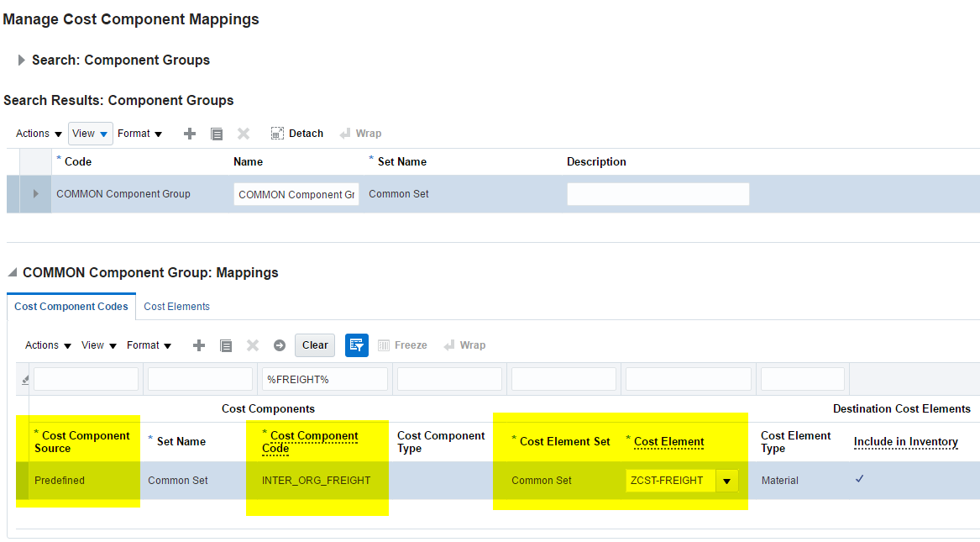Open the Format menu in Mappings toolbar
The image size is (980, 542).
(149, 345)
